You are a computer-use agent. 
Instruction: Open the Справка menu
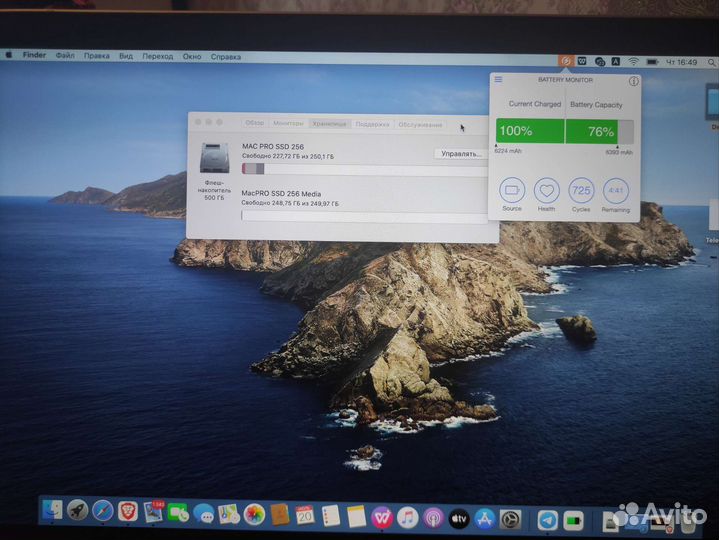226,57
